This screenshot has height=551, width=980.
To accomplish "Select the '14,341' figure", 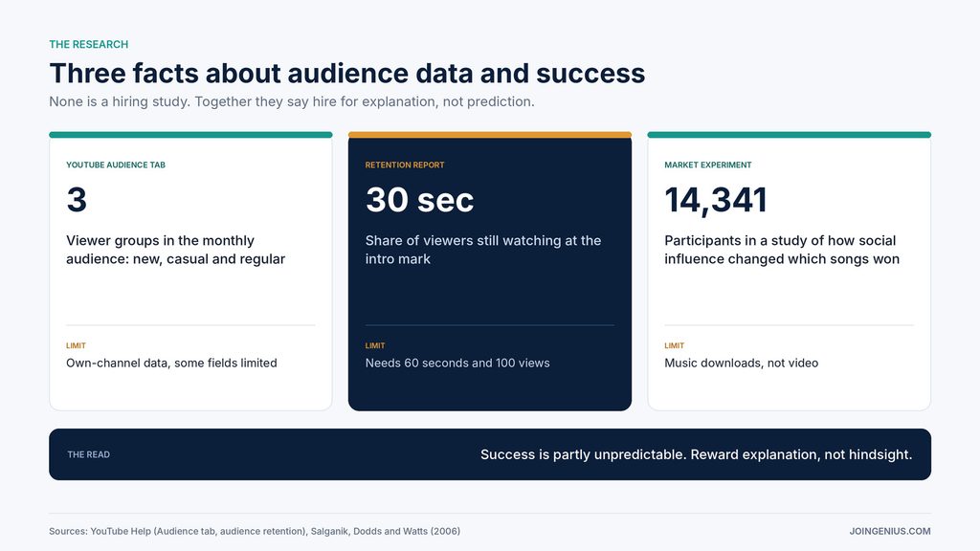I will tap(716, 201).
